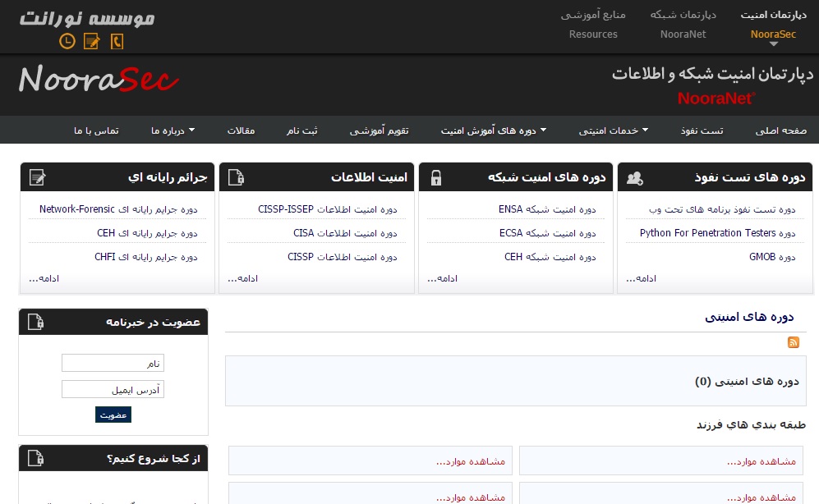Image resolution: width=819 pixels, height=504 pixels.
Task: Open تماس با ما contact menu item
Action: 96,131
